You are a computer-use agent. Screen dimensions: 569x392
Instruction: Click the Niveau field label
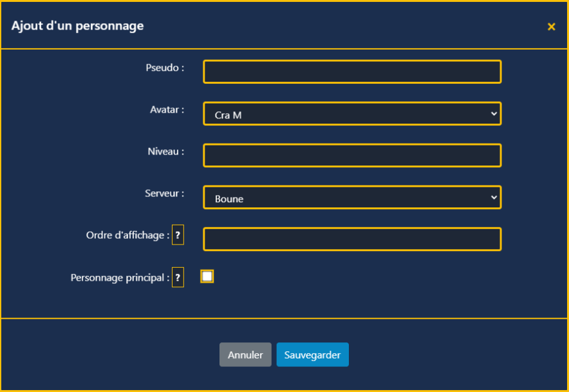pos(165,151)
